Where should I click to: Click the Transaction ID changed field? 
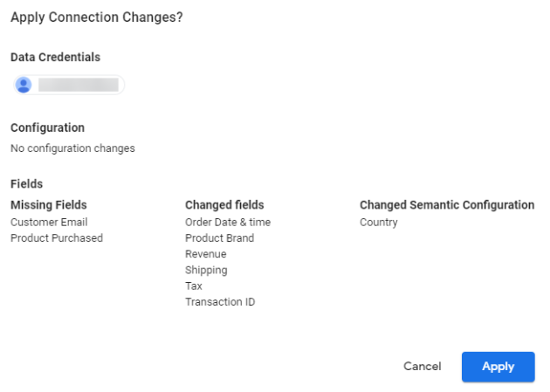click(x=220, y=302)
